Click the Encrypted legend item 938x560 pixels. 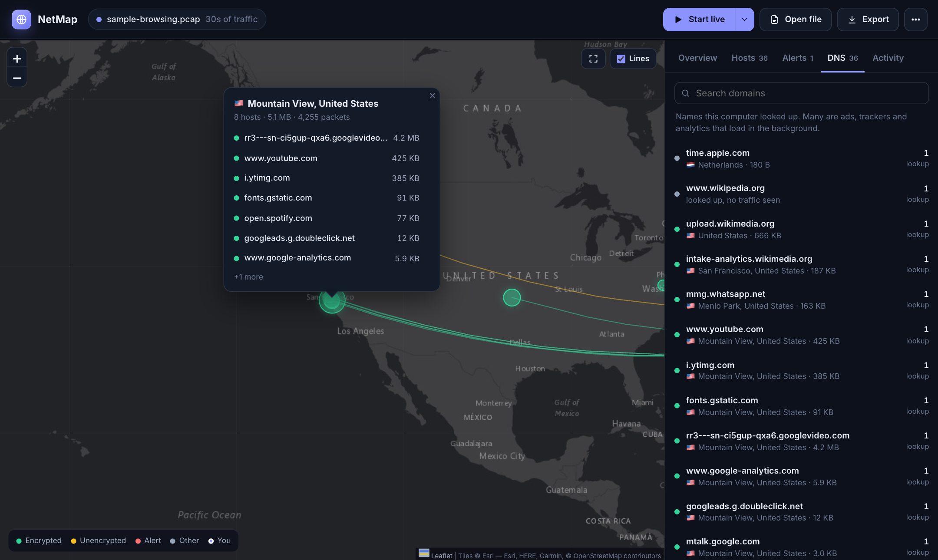coord(39,541)
